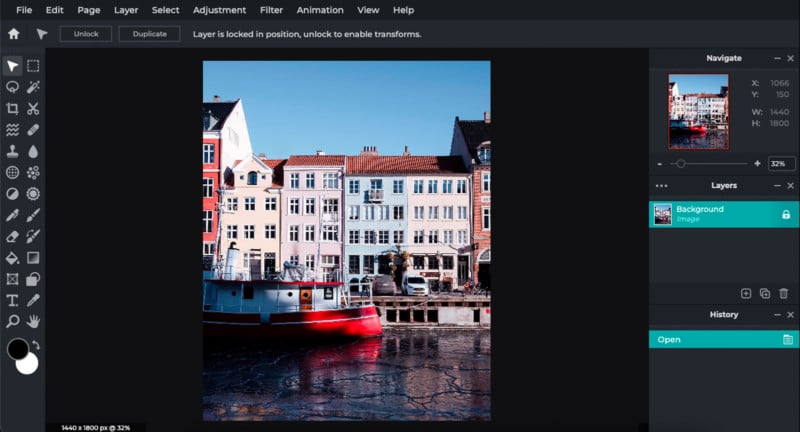The height and width of the screenshot is (432, 800).
Task: Switch to the Hand pan tool
Action: [33, 321]
